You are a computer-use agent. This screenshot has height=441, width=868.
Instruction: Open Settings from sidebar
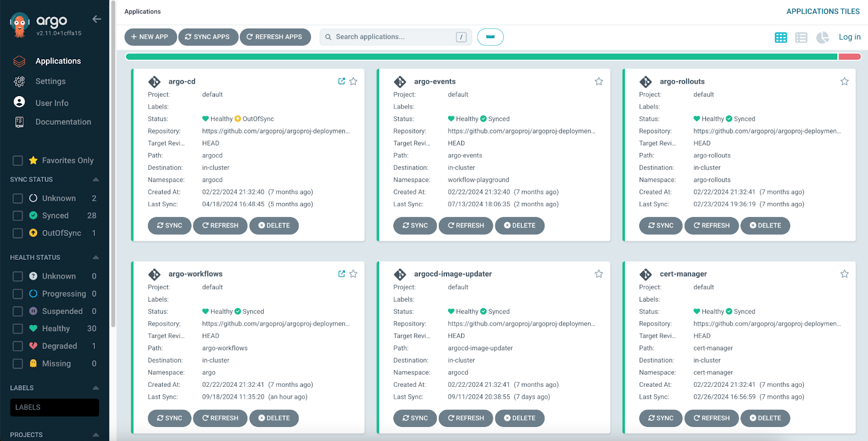(50, 81)
